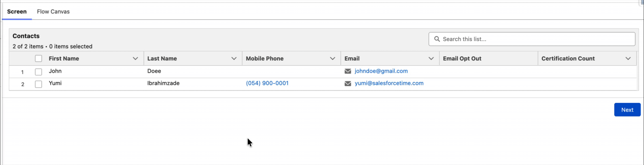Viewport: 644px width, 165px height.
Task: Open the johndoe@gmail.com email link
Action: [381, 71]
